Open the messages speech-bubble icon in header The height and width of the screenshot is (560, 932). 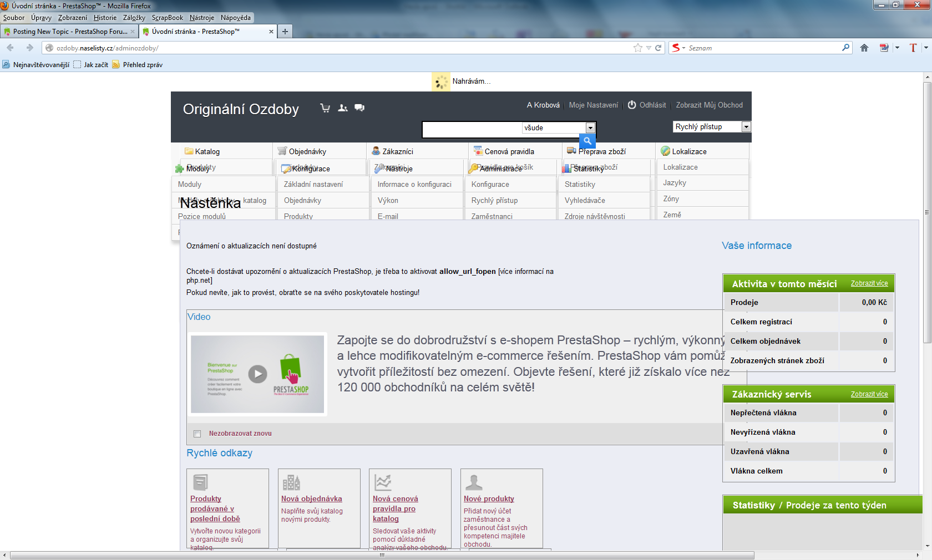pyautogui.click(x=359, y=108)
